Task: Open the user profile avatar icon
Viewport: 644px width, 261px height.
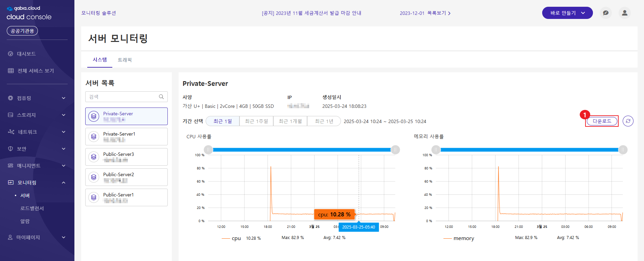Action: tap(625, 13)
